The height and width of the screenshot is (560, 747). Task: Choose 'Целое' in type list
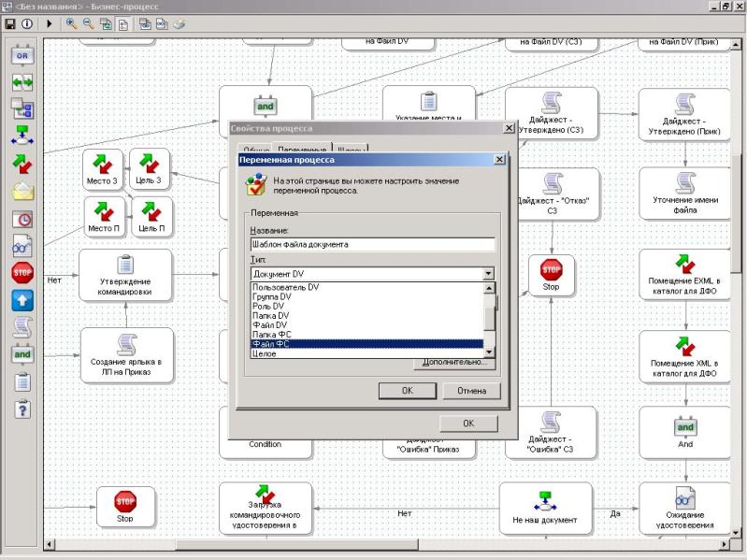pyautogui.click(x=366, y=353)
